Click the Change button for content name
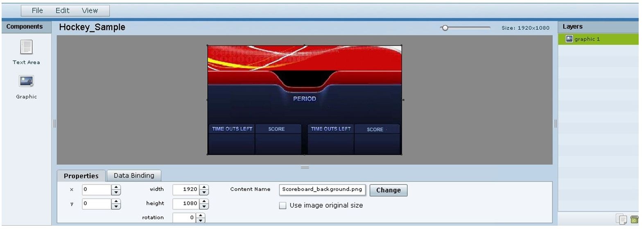The width and height of the screenshot is (644, 229). [389, 190]
